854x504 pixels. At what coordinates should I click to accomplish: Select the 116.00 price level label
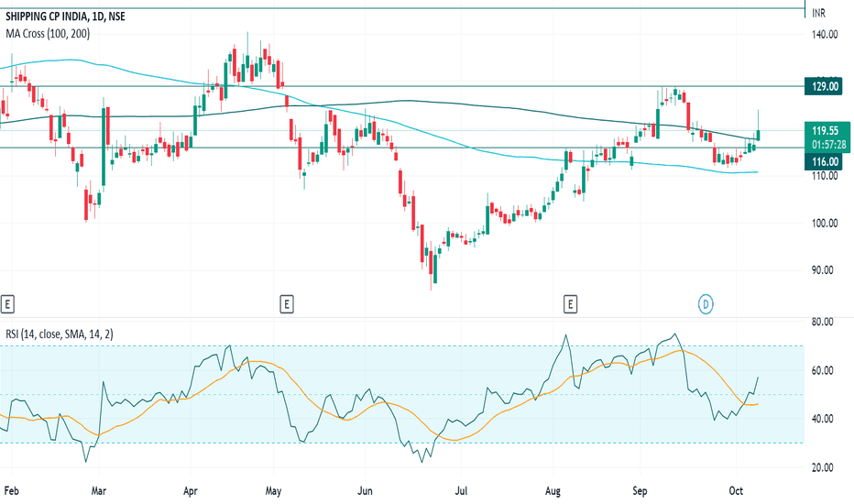[x=825, y=162]
